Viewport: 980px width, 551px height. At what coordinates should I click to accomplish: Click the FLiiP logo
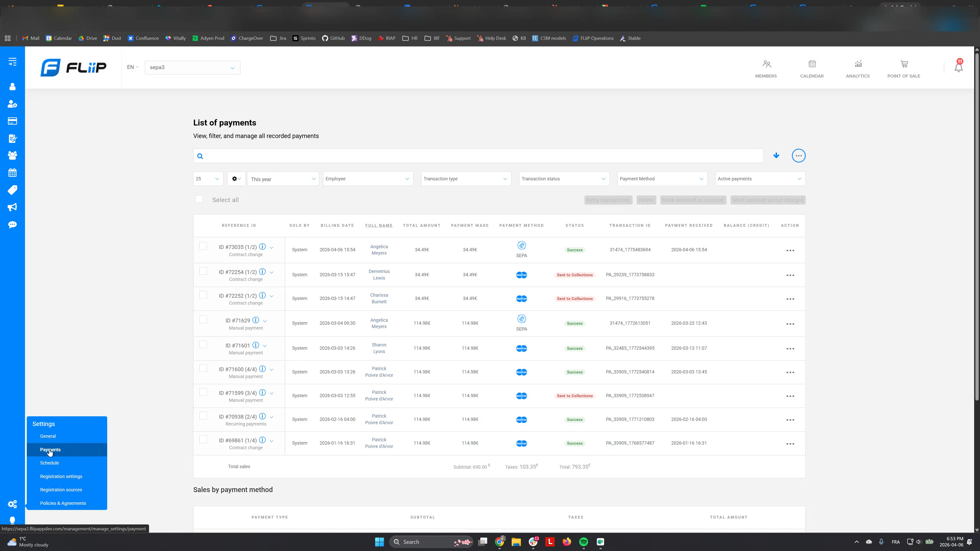pos(73,68)
